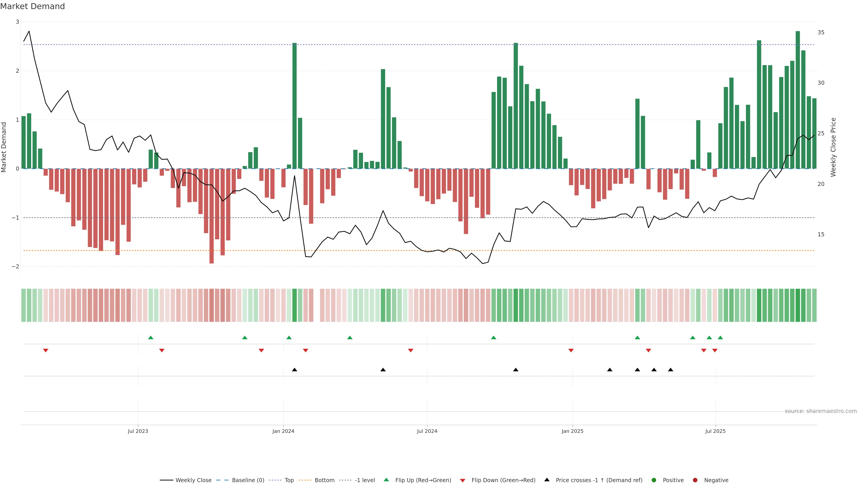Click the Market Demand chart title

click(32, 6)
